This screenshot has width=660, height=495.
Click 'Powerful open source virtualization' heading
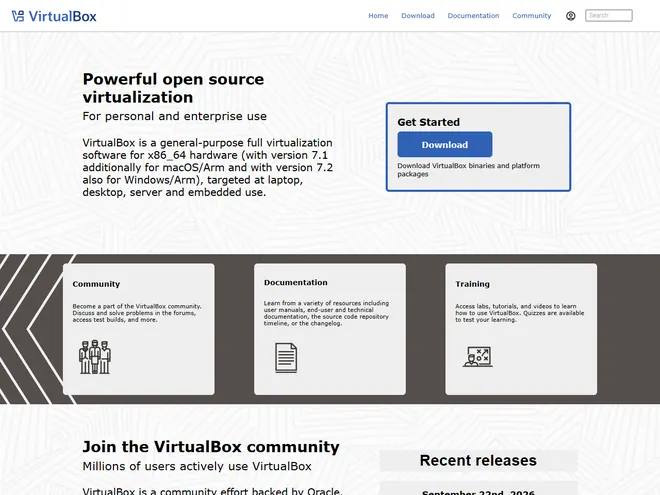click(x=173, y=88)
